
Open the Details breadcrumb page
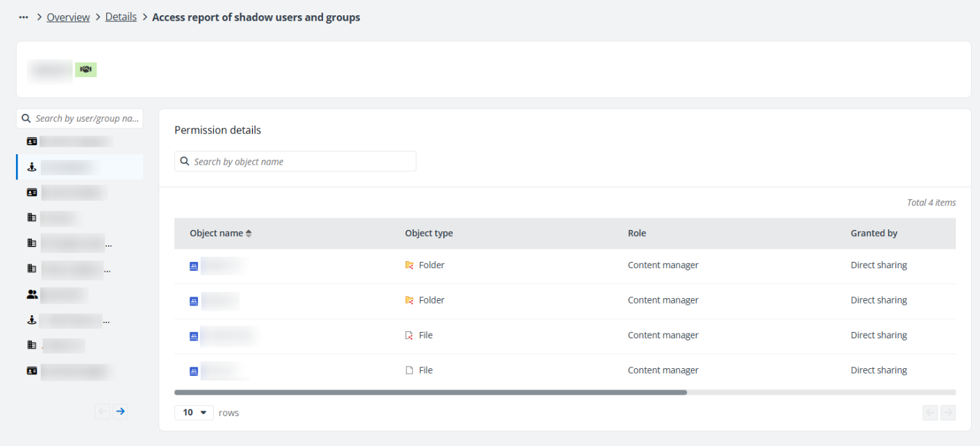[121, 17]
